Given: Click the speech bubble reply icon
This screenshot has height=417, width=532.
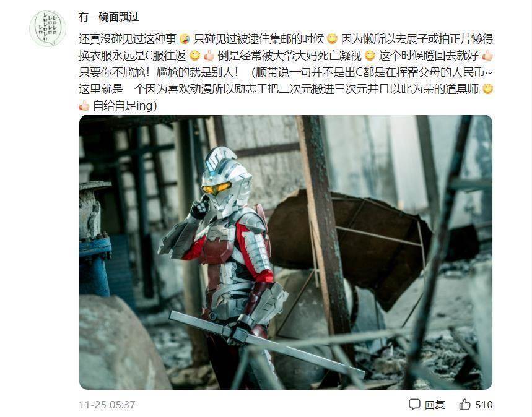Looking at the screenshot, I should 414,404.
